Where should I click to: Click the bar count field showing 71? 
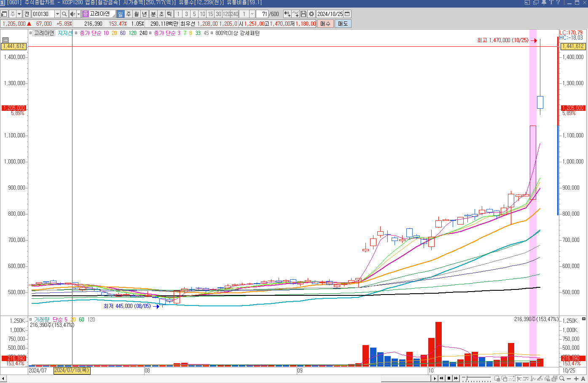pyautogui.click(x=262, y=14)
